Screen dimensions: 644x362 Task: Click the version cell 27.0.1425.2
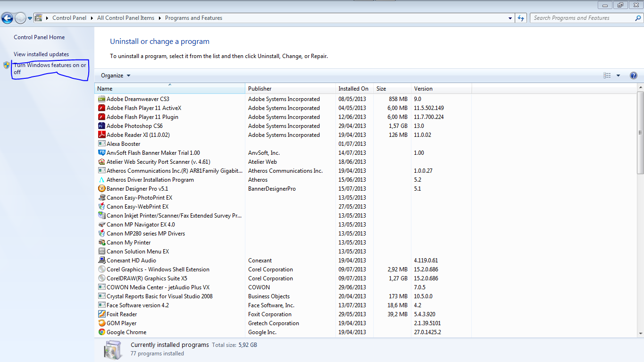coord(427,332)
